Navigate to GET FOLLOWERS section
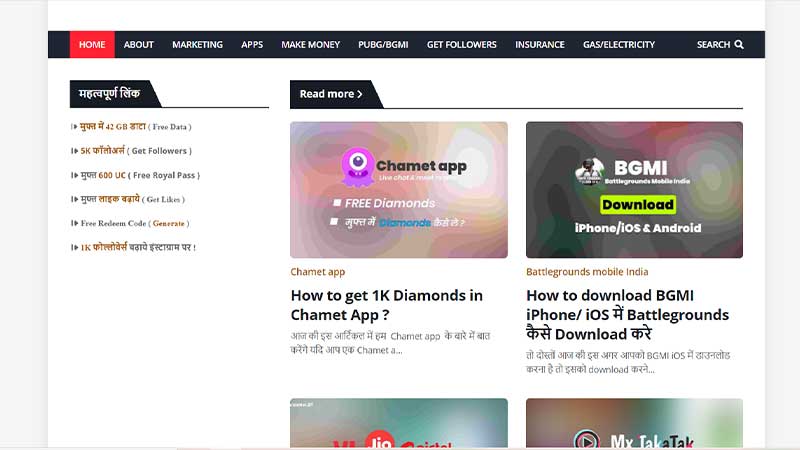 click(462, 44)
